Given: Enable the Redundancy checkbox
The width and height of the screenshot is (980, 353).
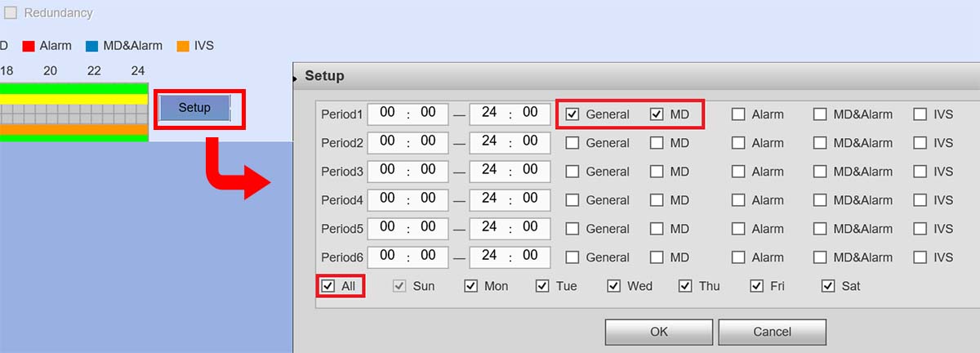Looking at the screenshot, I should coord(11,13).
